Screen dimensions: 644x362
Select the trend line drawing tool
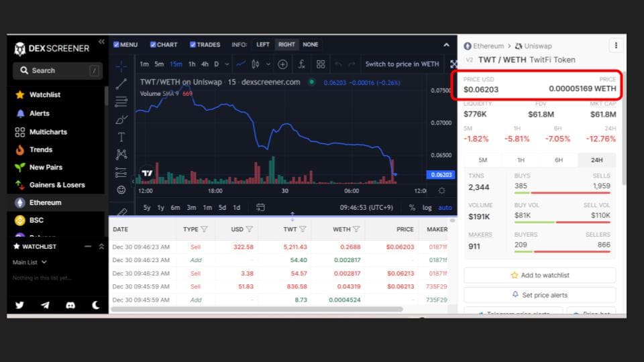[121, 84]
